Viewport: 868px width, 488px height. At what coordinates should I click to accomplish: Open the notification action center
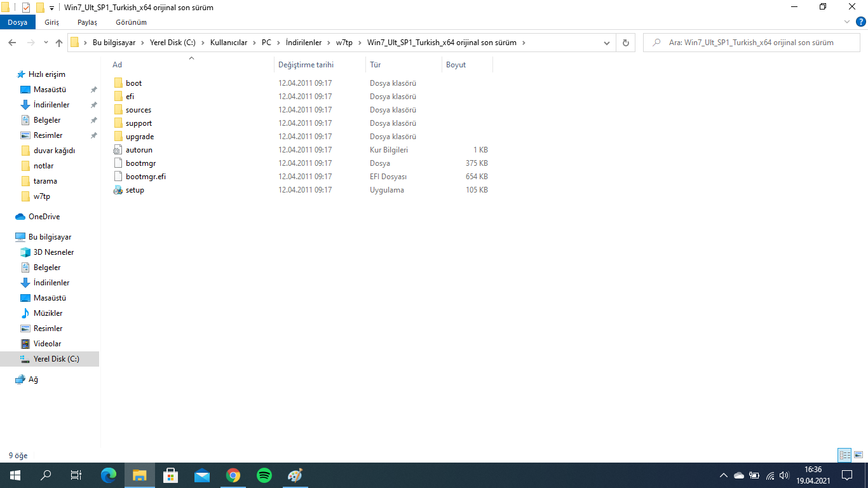846,475
